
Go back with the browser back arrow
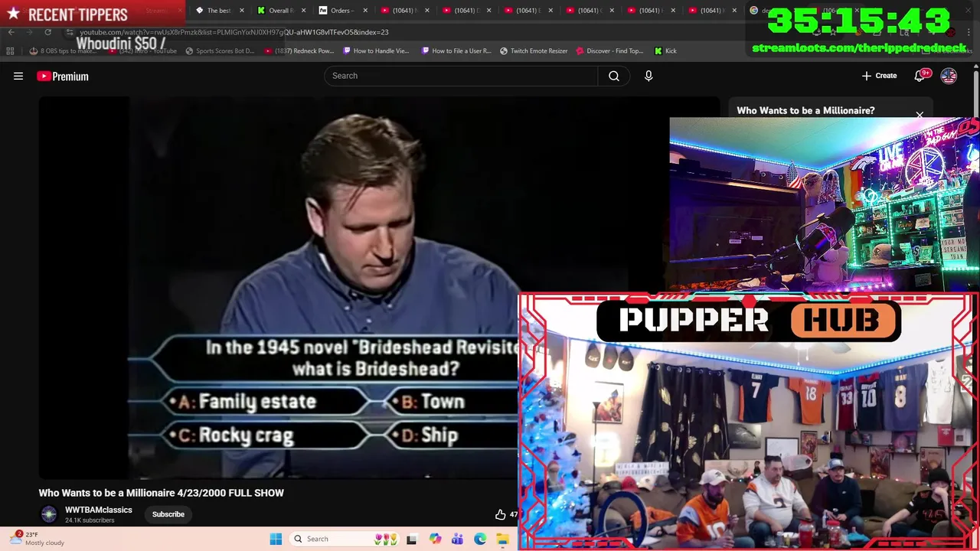[x=11, y=32]
